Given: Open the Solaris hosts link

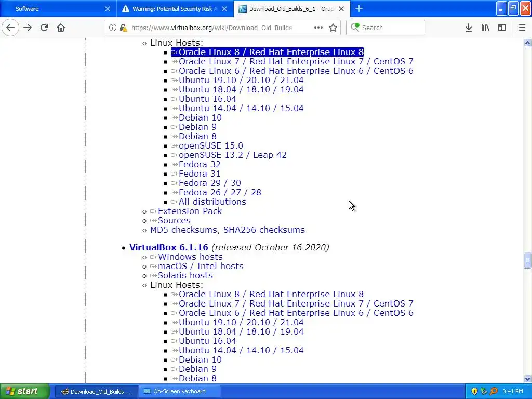Looking at the screenshot, I should tap(185, 275).
